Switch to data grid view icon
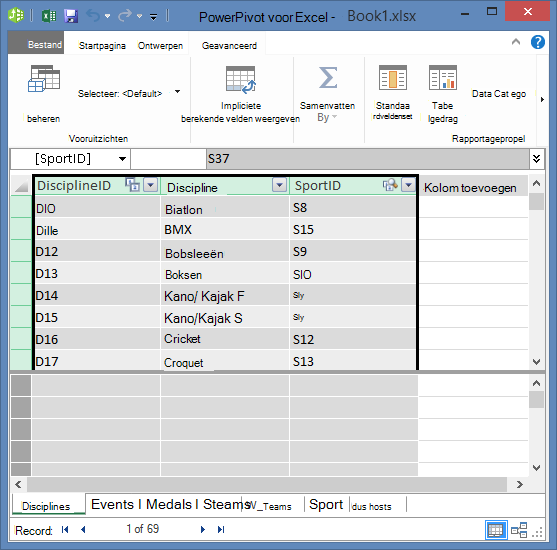Image resolution: width=557 pixels, height=550 pixels. pyautogui.click(x=496, y=530)
